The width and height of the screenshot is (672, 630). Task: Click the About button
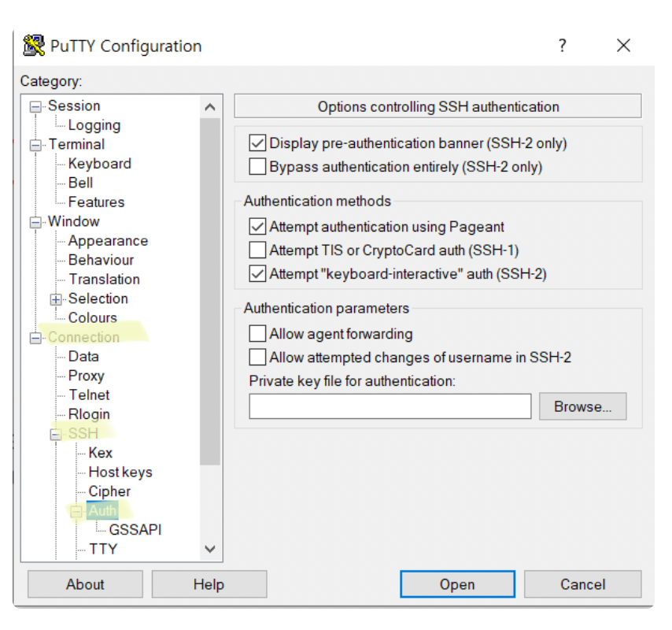(x=85, y=584)
